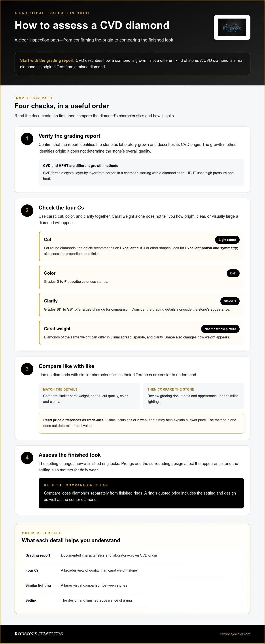Click the Light return pill badge
The width and height of the screenshot is (265, 644).
click(x=227, y=240)
